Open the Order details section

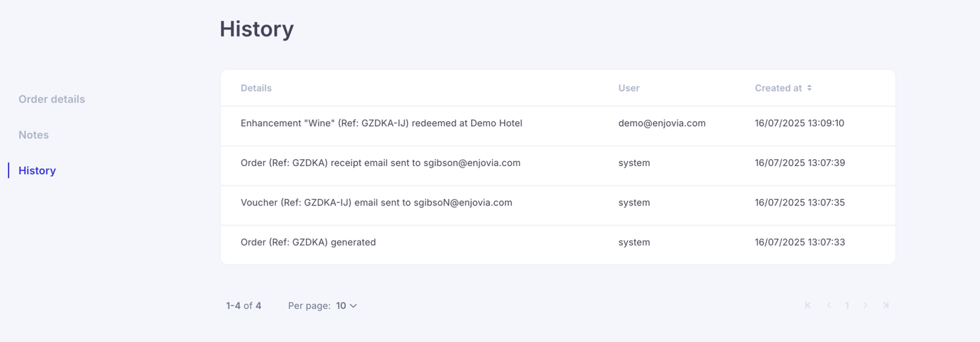click(x=52, y=100)
